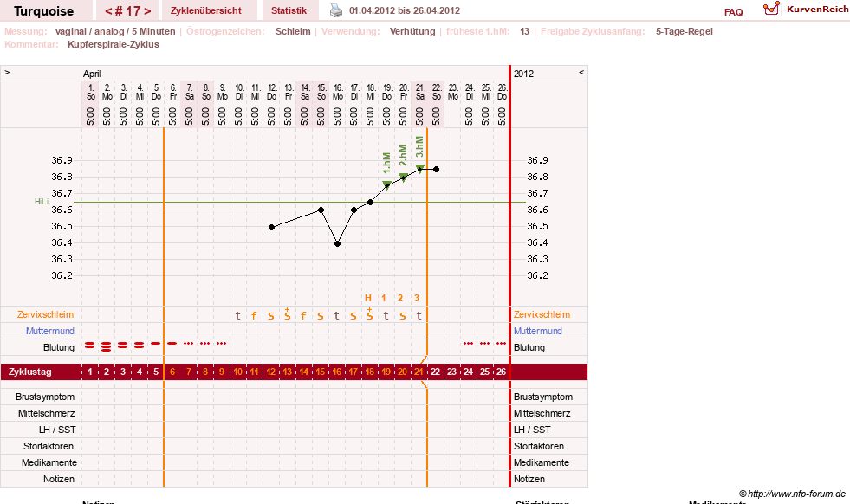850x504 pixels.
Task: Click the HiLi baseline label
Action: pos(42,202)
